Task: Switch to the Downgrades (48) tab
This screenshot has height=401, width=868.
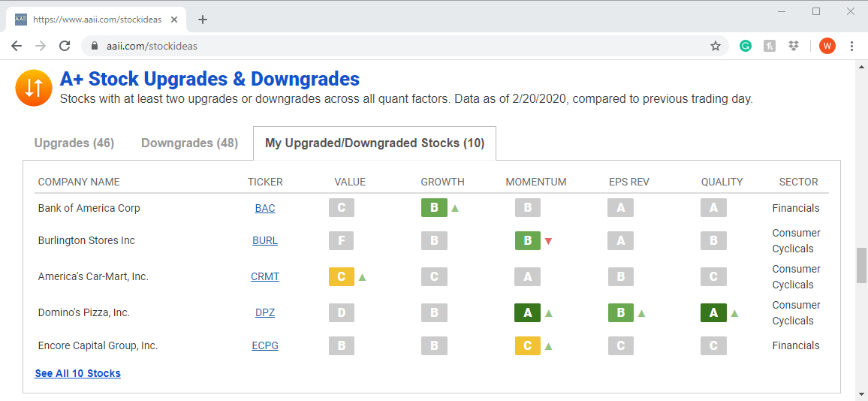Action: 189,143
